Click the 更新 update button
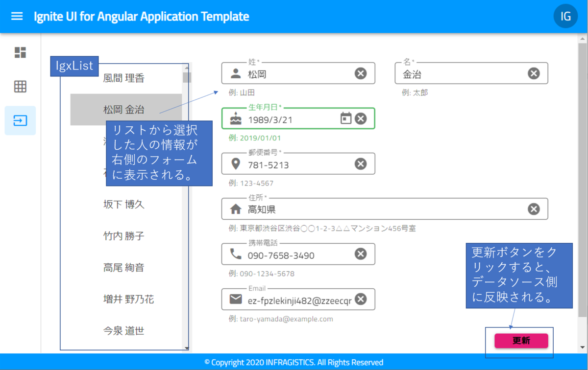588x370 pixels. point(521,341)
